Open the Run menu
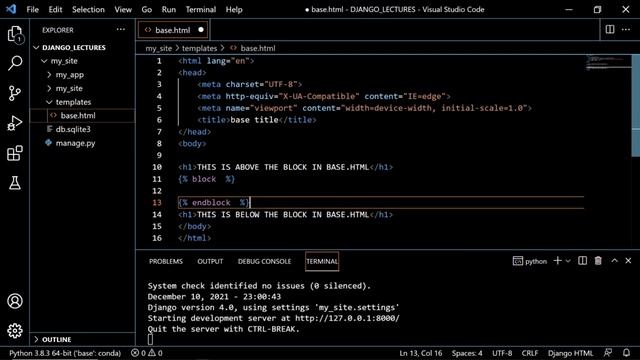 169,9
